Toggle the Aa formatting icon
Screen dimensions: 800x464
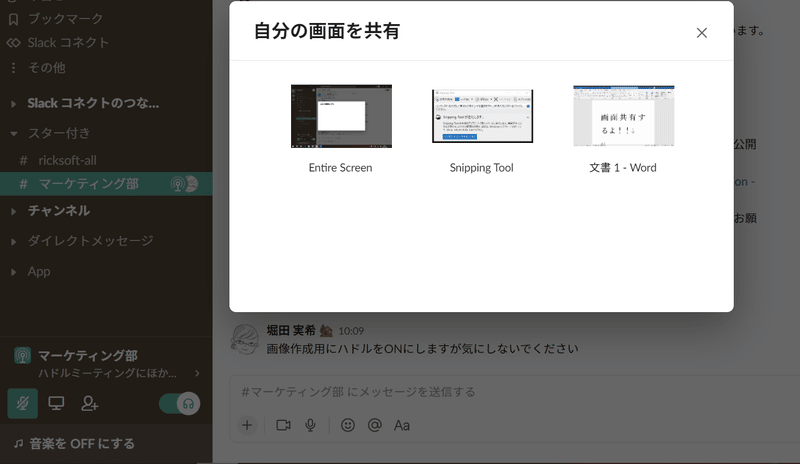click(402, 425)
